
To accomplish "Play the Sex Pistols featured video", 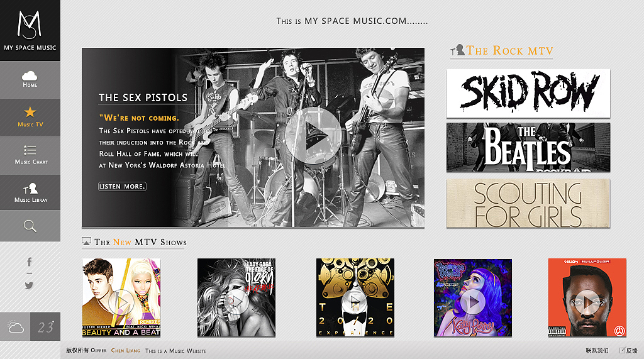I will click(x=313, y=136).
